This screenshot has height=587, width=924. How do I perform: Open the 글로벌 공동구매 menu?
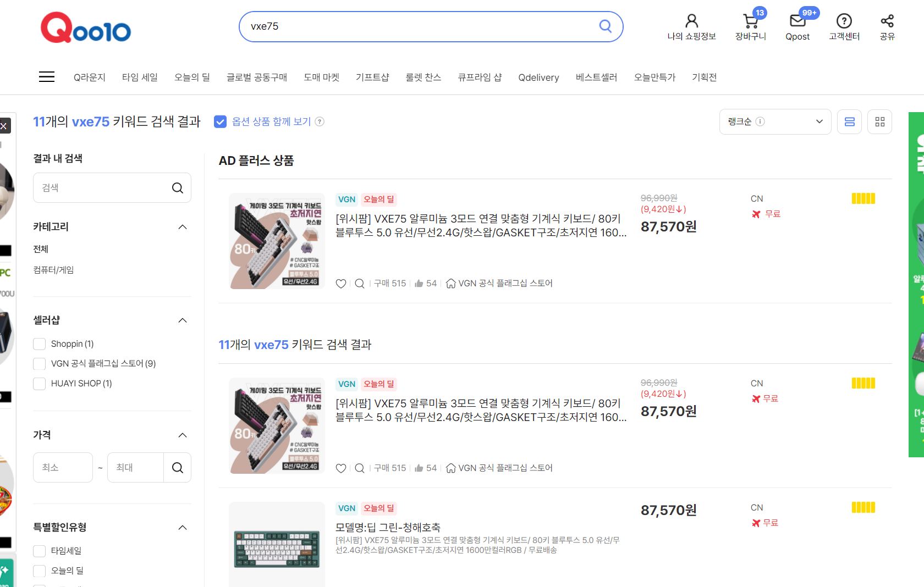(257, 77)
